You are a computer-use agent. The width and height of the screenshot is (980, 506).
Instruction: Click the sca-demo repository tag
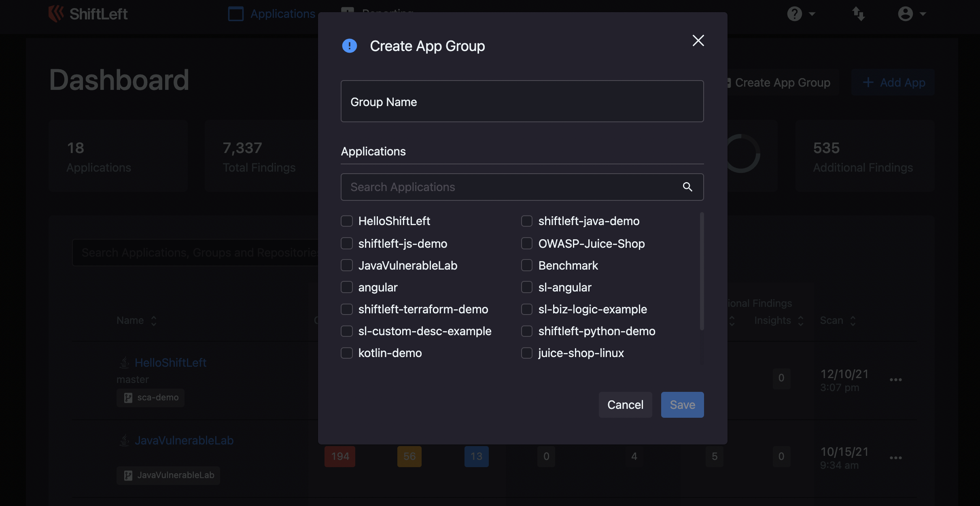point(151,398)
